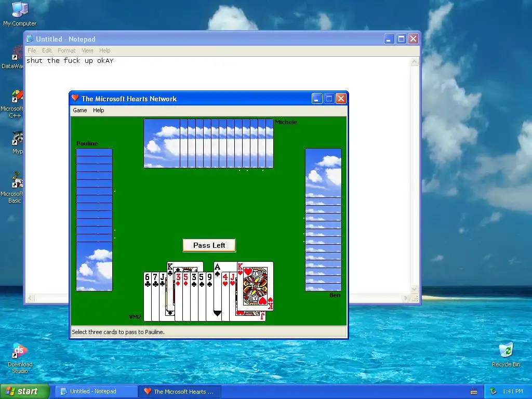Select the 4 of hearts card
Image resolution: width=532 pixels, height=399 pixels.
[225, 297]
